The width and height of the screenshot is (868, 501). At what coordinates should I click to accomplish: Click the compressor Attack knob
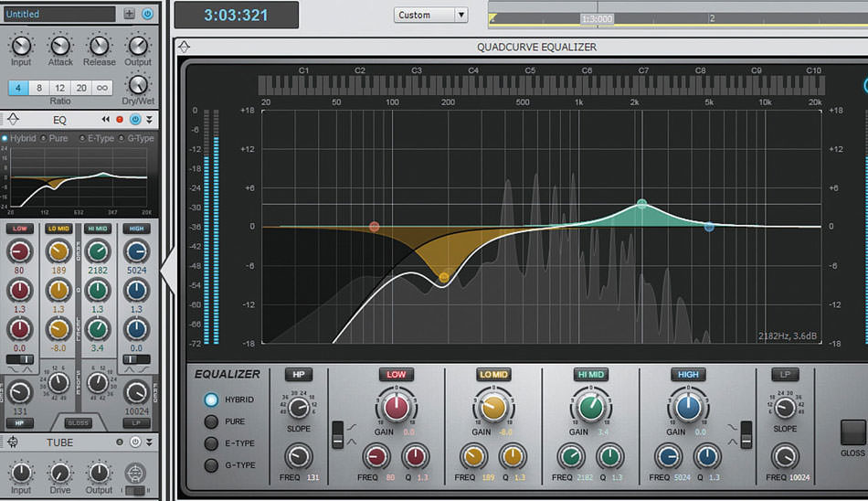[59, 46]
